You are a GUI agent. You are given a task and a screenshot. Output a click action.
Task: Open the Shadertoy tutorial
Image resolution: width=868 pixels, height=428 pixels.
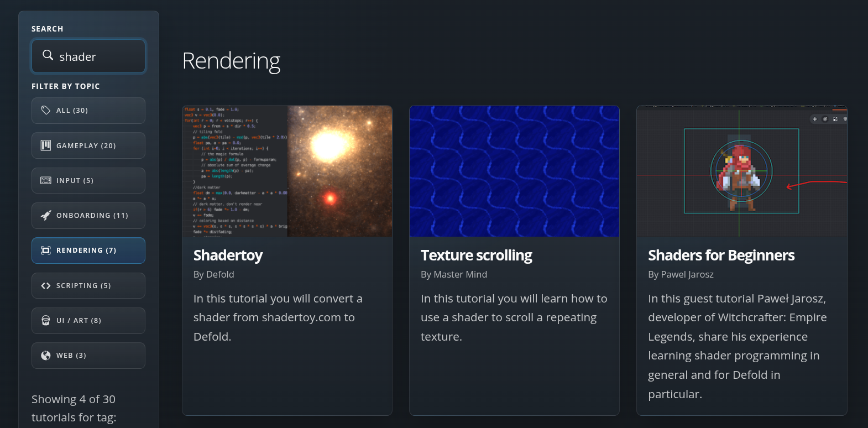point(228,255)
